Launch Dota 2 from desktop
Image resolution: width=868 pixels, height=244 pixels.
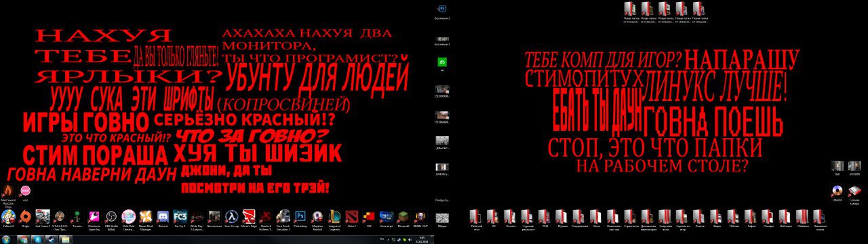352,218
